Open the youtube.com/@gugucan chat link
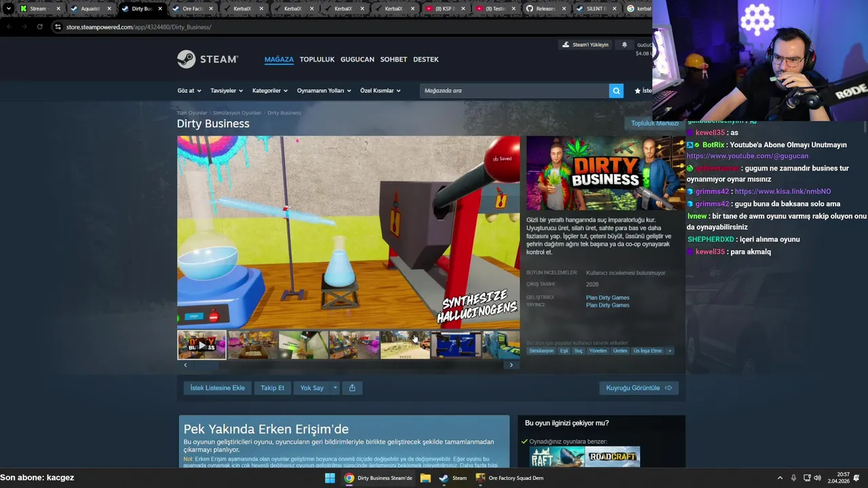The image size is (868, 488). [x=747, y=156]
